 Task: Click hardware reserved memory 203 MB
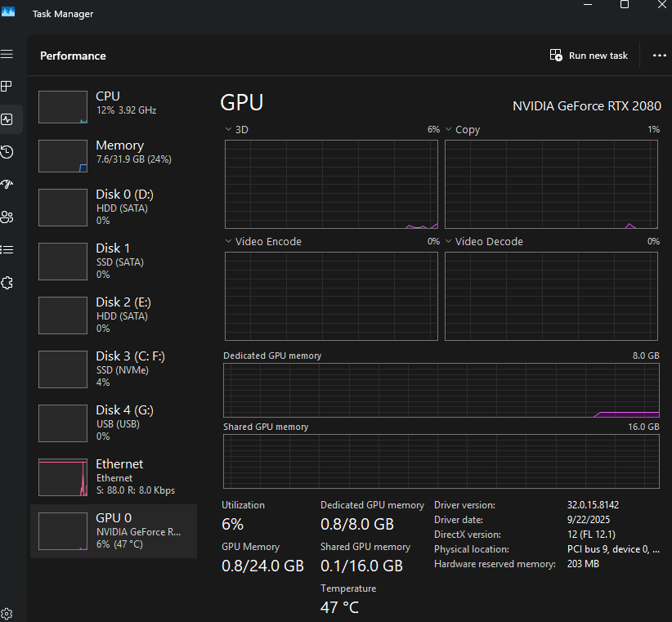pyautogui.click(x=583, y=564)
